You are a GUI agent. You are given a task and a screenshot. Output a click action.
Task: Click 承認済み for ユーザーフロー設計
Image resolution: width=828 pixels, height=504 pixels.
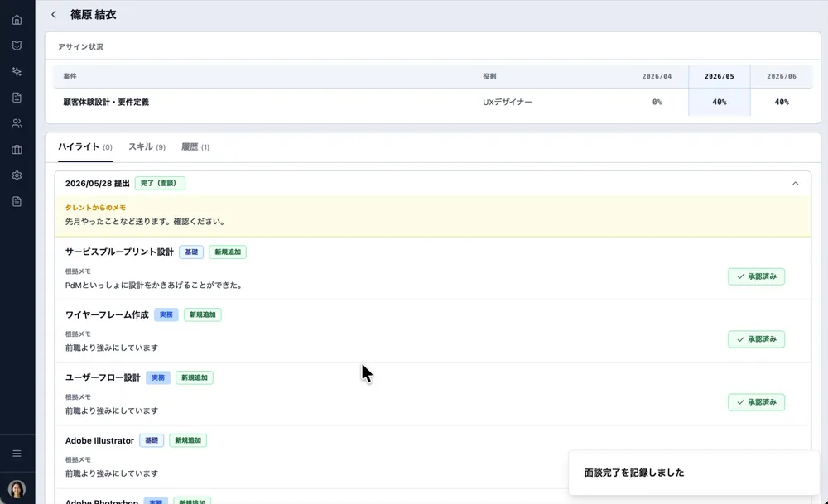point(756,402)
